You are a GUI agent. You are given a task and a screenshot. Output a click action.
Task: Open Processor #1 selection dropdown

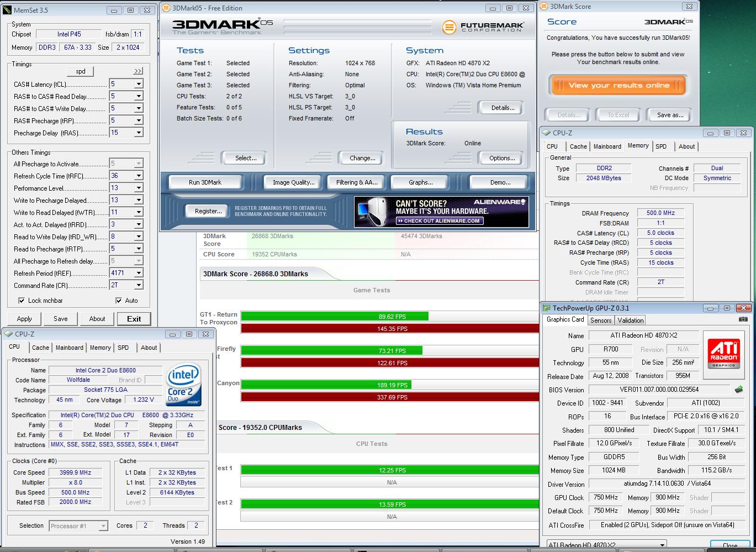[103, 526]
